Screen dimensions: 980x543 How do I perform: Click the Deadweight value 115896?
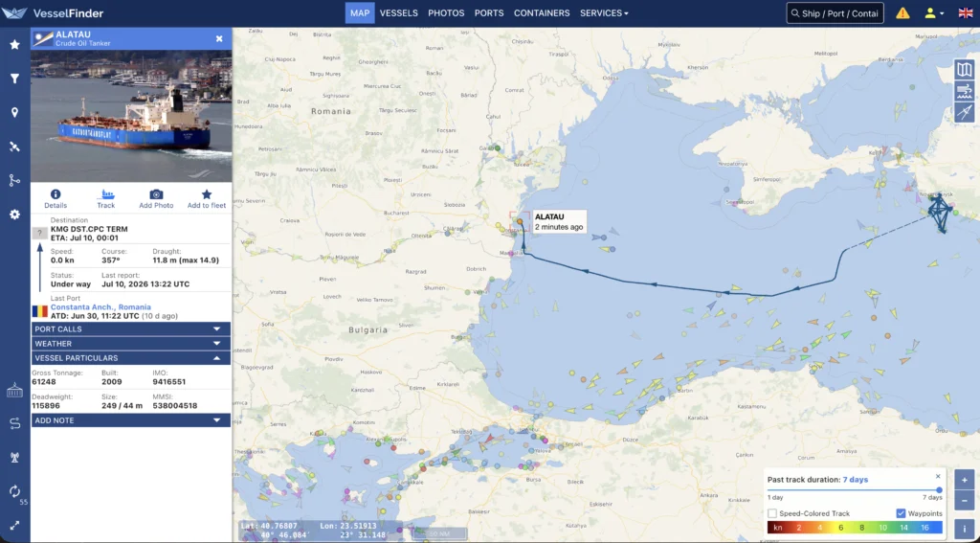click(46, 405)
